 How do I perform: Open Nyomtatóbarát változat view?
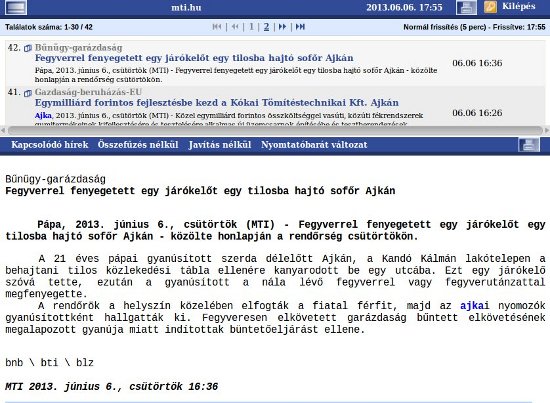point(314,145)
